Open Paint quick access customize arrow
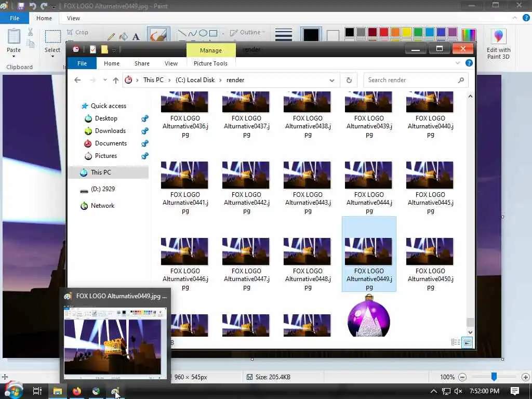Image resolution: width=532 pixels, height=399 pixels. [x=54, y=6]
